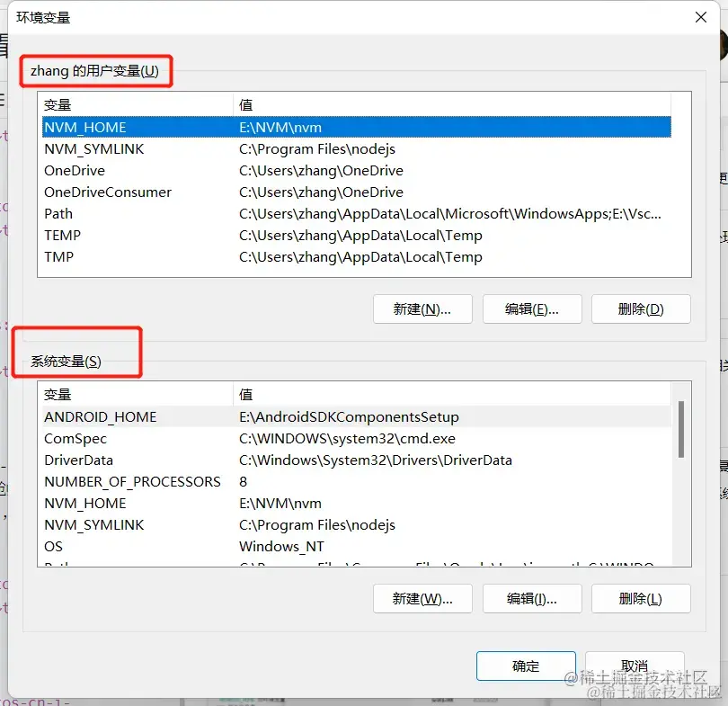Click the 值 column header in user variables
The image size is (728, 706).
[452, 105]
